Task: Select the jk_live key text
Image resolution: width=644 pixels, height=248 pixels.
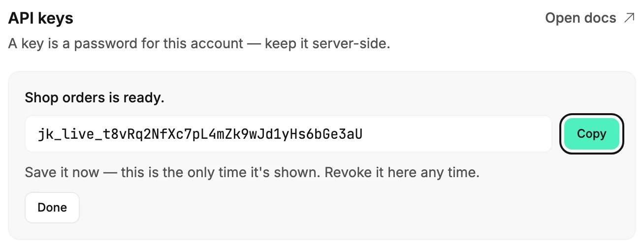Action: click(200, 134)
